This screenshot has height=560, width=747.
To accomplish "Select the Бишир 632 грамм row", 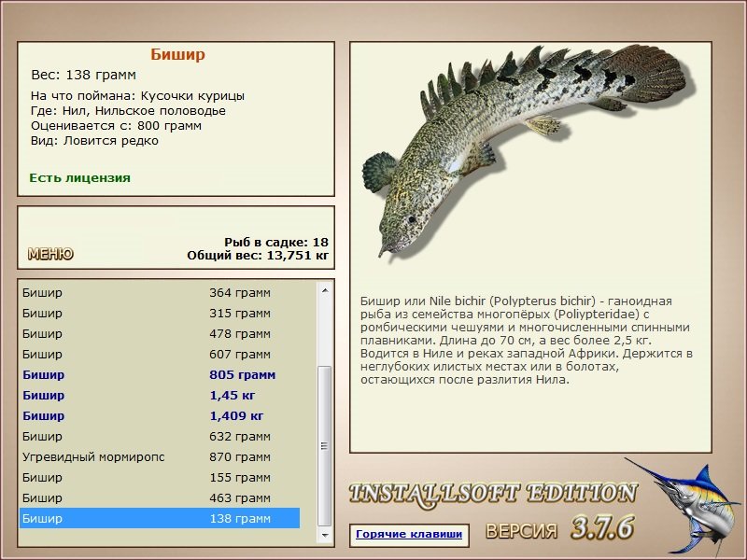I will [160, 436].
